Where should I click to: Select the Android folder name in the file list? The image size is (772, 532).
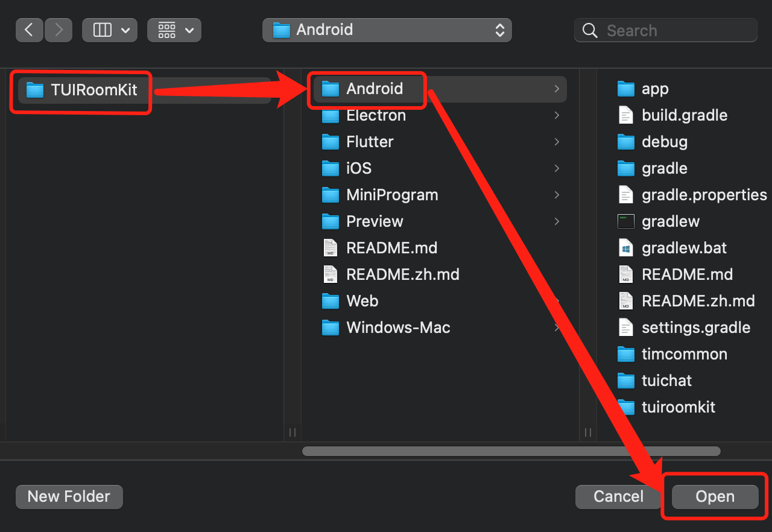tap(375, 89)
